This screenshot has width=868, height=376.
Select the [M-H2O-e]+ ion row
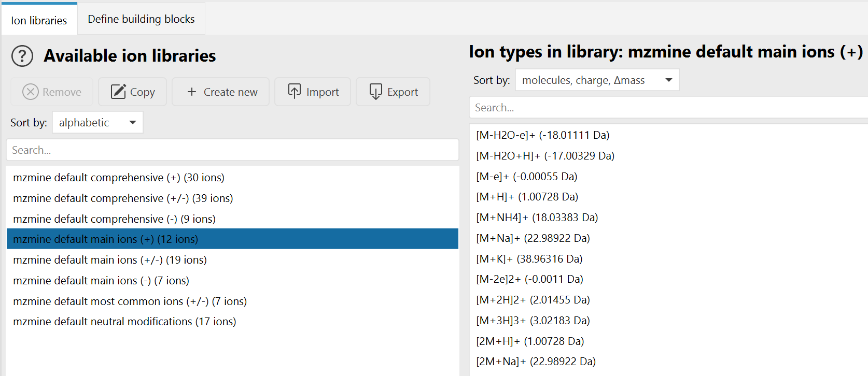pyautogui.click(x=669, y=135)
